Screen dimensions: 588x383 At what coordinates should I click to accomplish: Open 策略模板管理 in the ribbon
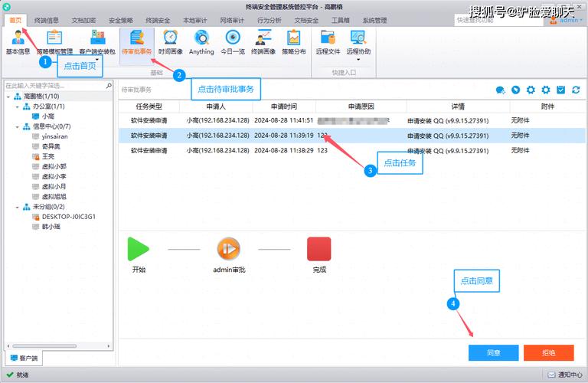(55, 42)
